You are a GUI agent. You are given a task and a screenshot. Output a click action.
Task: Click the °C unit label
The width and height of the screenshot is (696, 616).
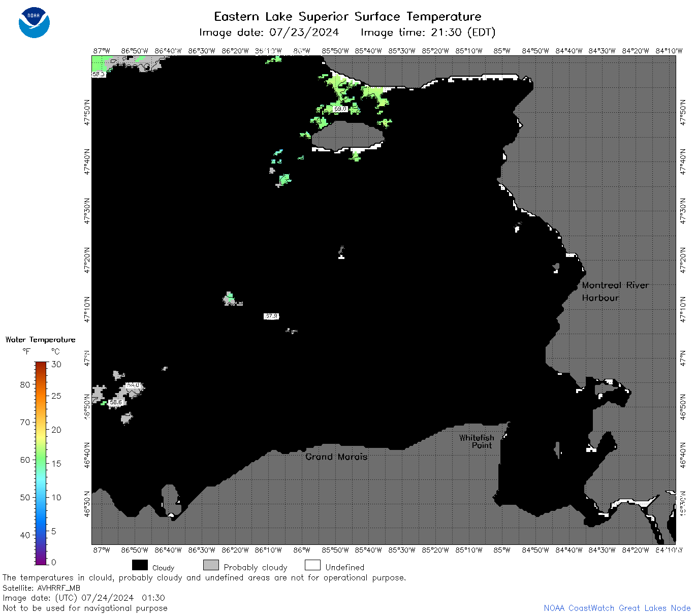55,351
